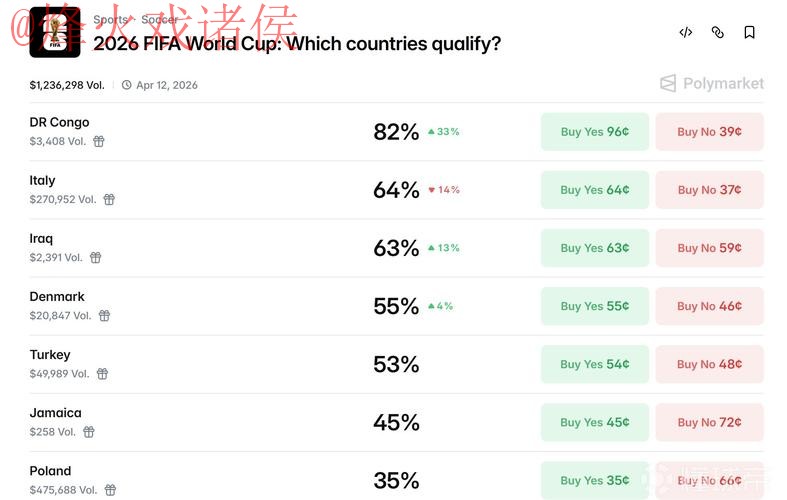787x500 pixels.
Task: Buy No for Jamaica at 72¢
Action: click(709, 422)
